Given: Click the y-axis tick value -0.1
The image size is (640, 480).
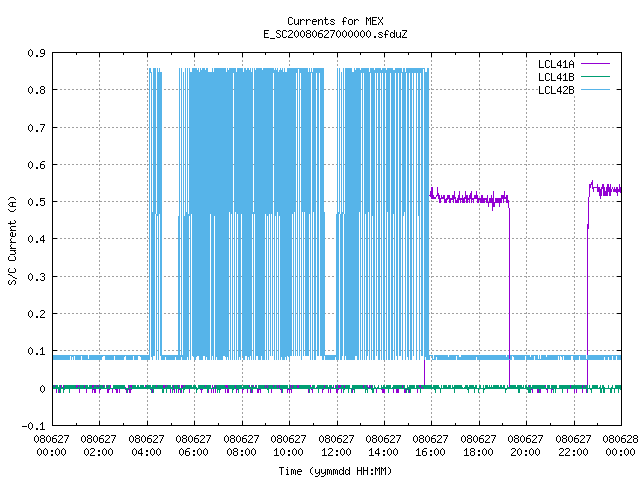Looking at the screenshot, I should pyautogui.click(x=33, y=426).
